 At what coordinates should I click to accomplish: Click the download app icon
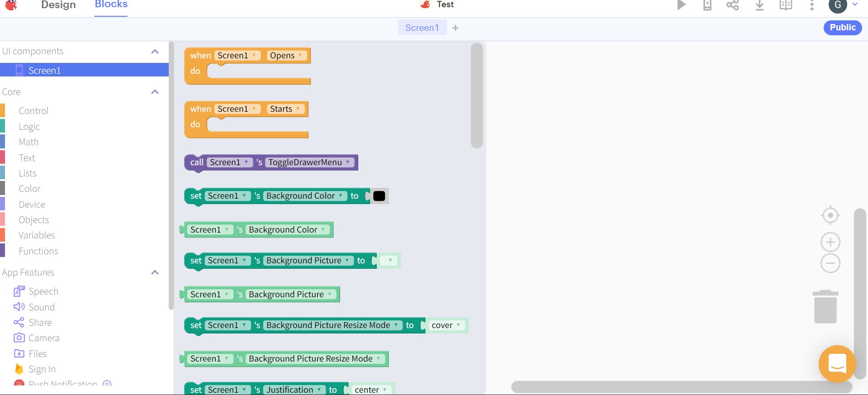tap(759, 5)
